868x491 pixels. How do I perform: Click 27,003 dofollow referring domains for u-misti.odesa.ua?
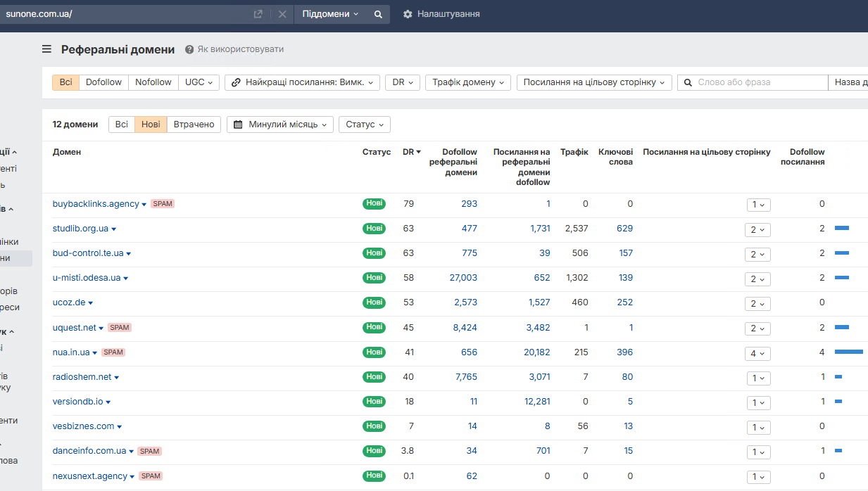(463, 278)
